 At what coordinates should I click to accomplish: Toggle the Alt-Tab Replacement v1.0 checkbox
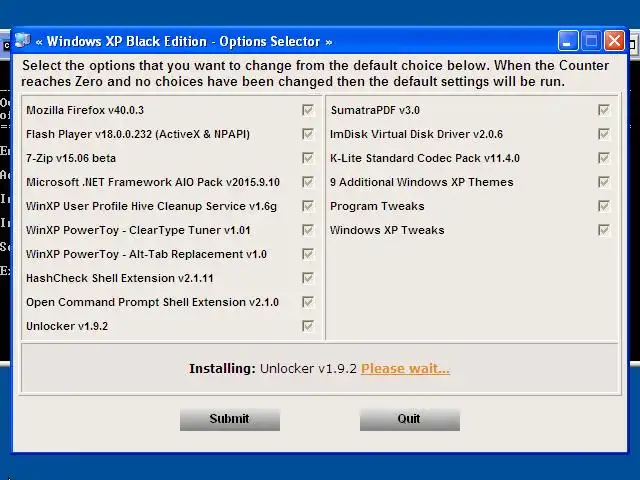(x=308, y=254)
